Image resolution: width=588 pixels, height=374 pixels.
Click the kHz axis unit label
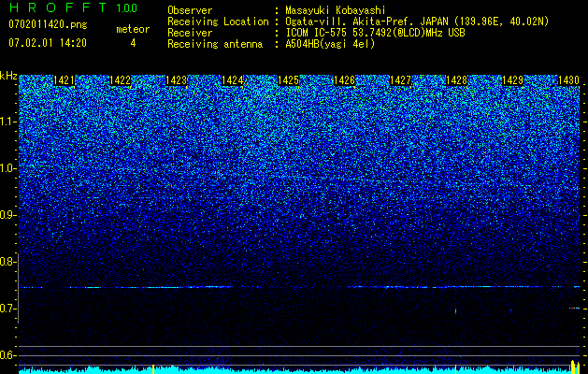pos(8,76)
